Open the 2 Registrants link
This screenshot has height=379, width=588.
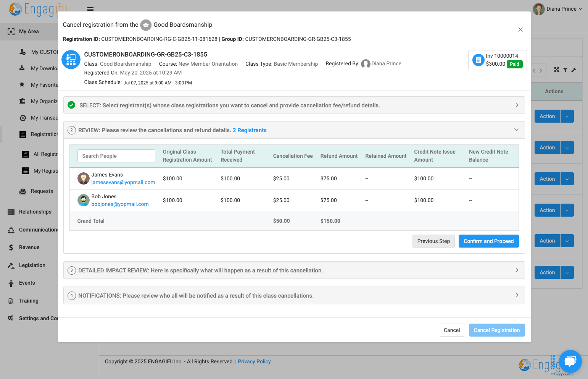tap(250, 130)
